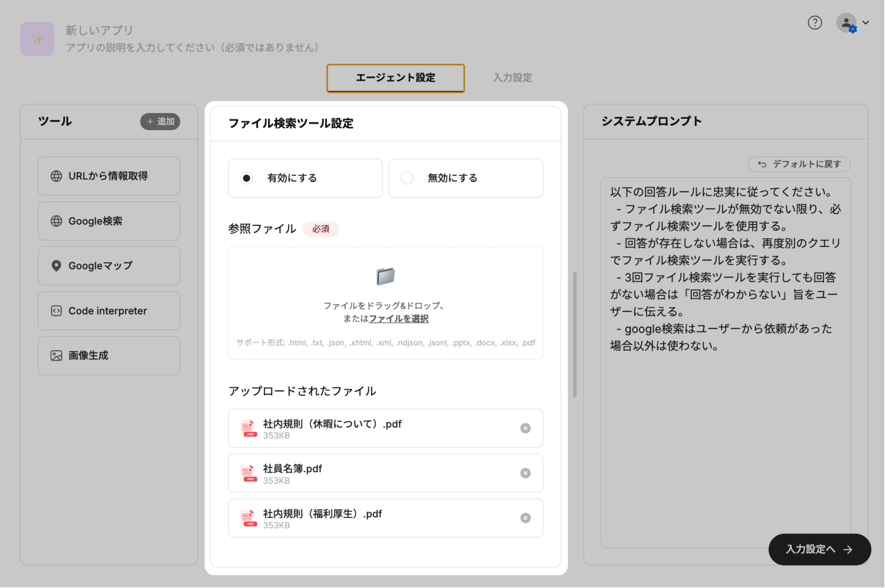Delete 社内規則（福利厚生）.pdf via its x icon
The height and width of the screenshot is (588, 885).
click(x=525, y=518)
